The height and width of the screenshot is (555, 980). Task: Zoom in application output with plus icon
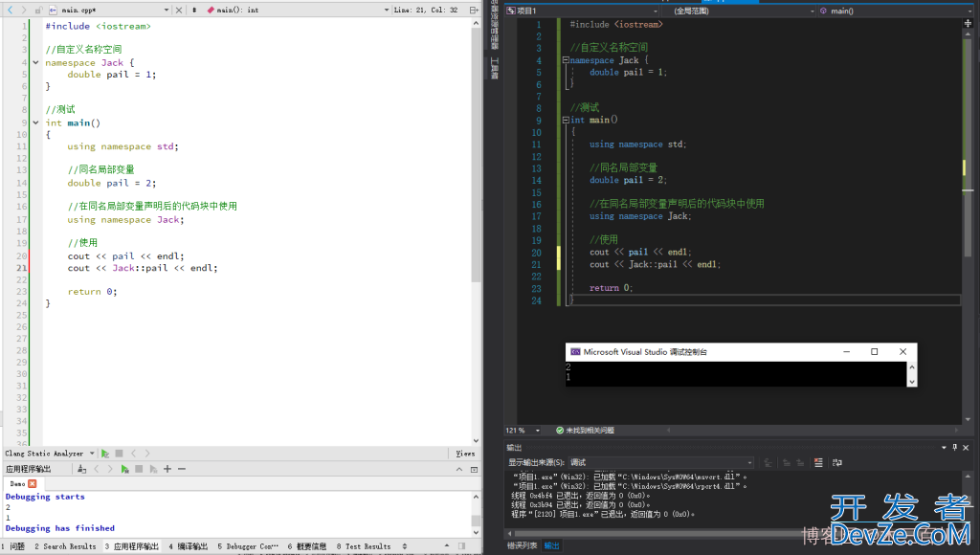167,469
